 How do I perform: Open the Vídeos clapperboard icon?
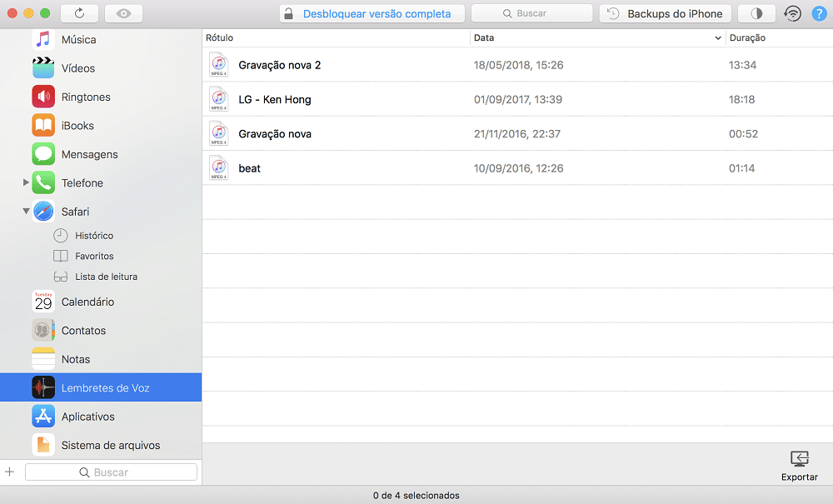point(43,68)
